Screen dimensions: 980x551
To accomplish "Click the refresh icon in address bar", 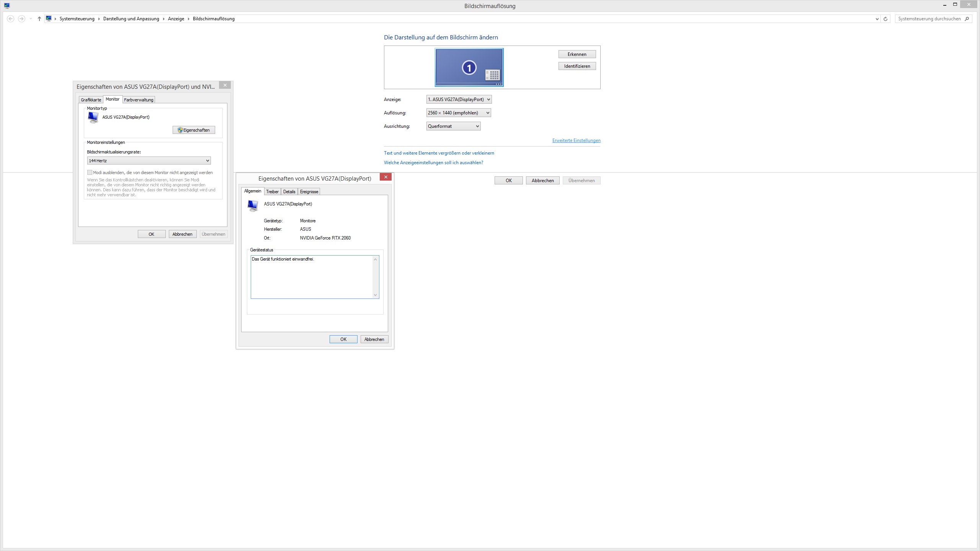I will [885, 19].
